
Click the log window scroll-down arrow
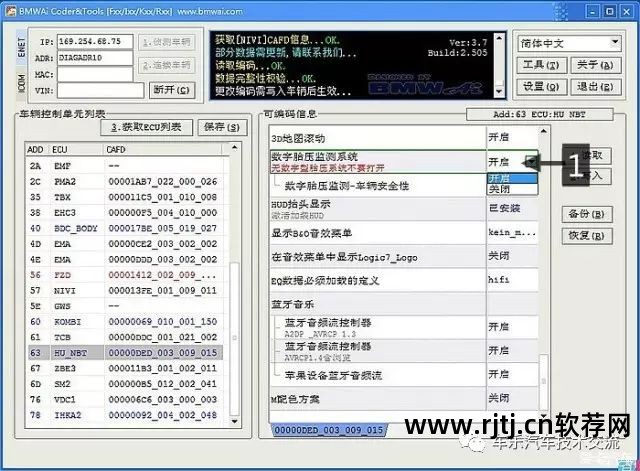point(499,91)
